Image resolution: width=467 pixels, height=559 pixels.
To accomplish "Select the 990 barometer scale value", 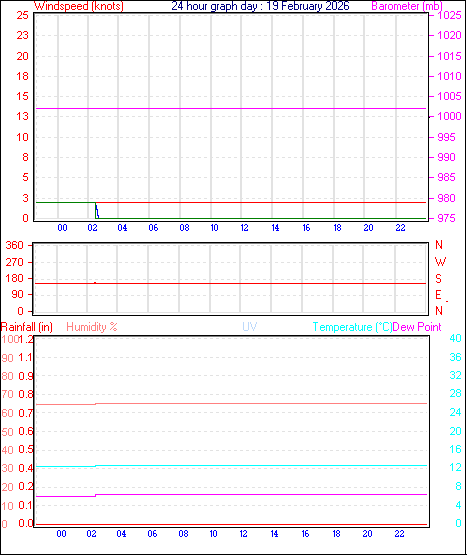I will coord(446,157).
